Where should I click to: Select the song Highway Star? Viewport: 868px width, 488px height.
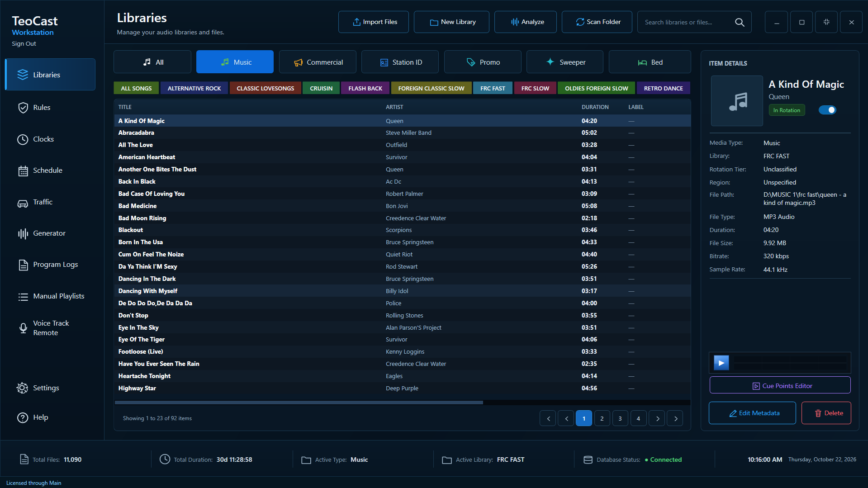[402, 388]
